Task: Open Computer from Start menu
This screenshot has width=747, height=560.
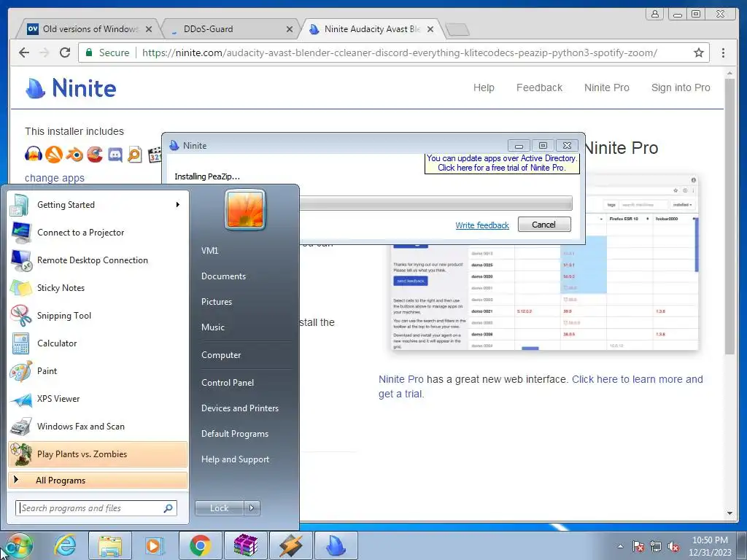Action: click(221, 355)
